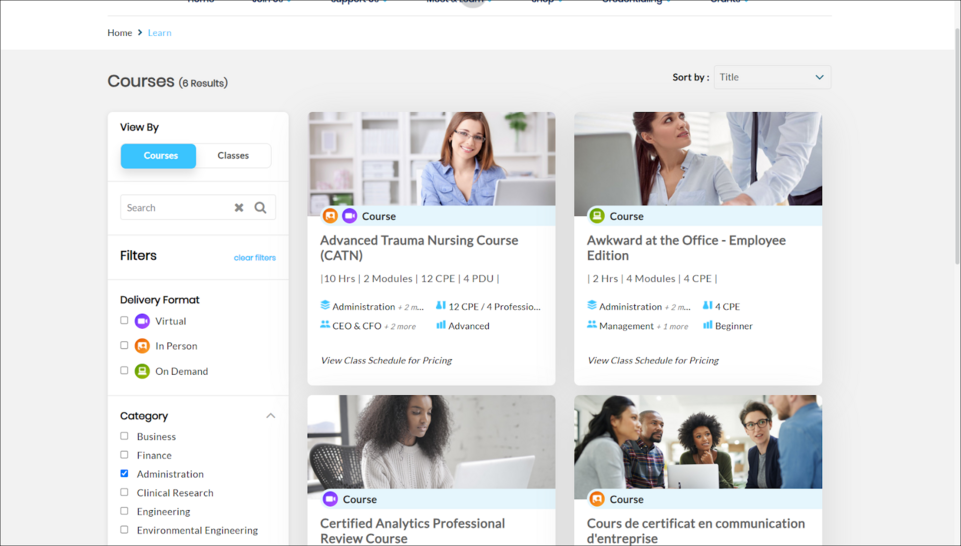Collapse the Category filter section

270,416
